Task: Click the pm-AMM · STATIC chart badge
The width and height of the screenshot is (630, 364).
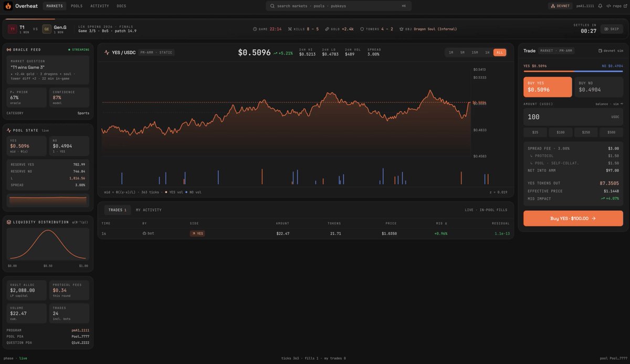Action: pos(156,52)
